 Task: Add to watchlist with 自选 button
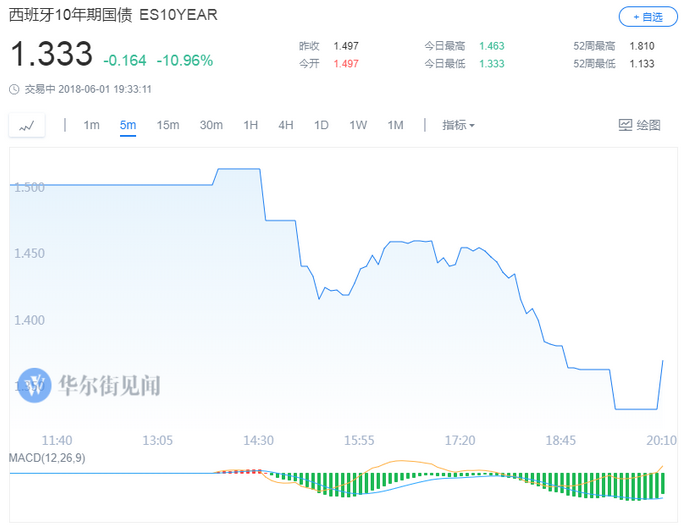coord(648,17)
